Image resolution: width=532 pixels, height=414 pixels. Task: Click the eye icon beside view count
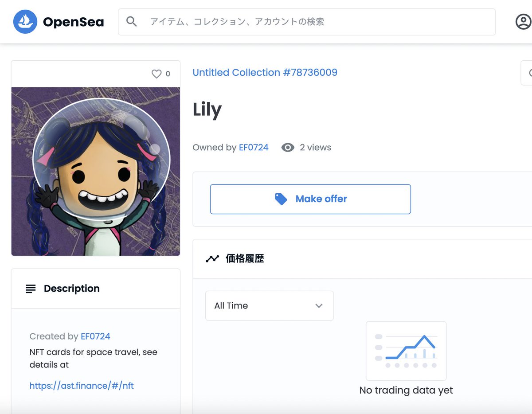(287, 147)
